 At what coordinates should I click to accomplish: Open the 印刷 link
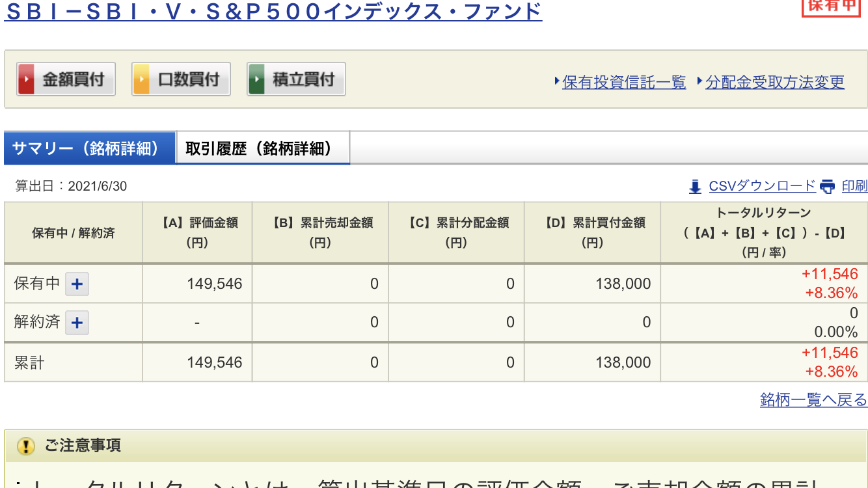tap(854, 186)
